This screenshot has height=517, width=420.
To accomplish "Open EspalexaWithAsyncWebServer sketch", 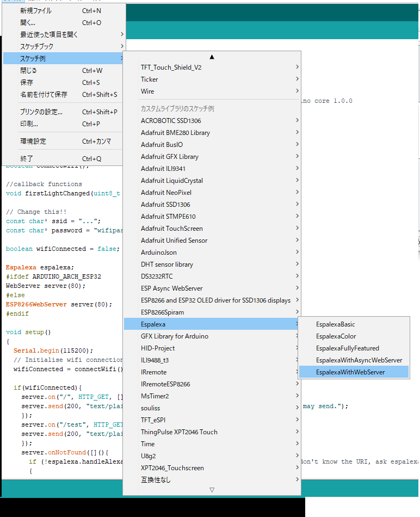I will (354, 360).
